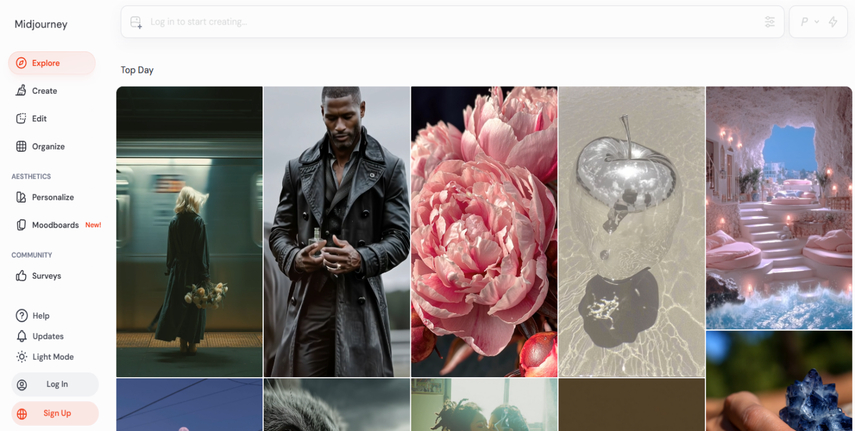This screenshot has width=855, height=431.
Task: Select the Organize grid icon
Action: (21, 147)
